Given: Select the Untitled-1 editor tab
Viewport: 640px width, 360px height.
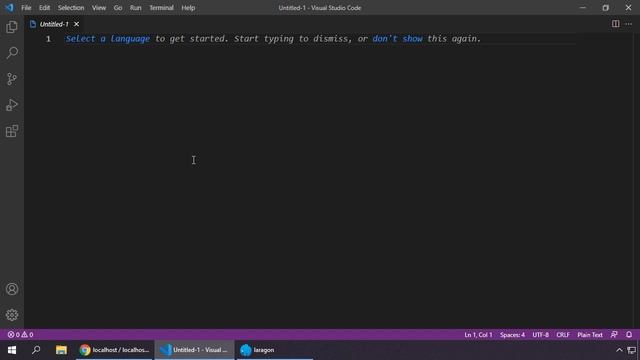Looking at the screenshot, I should coord(54,24).
